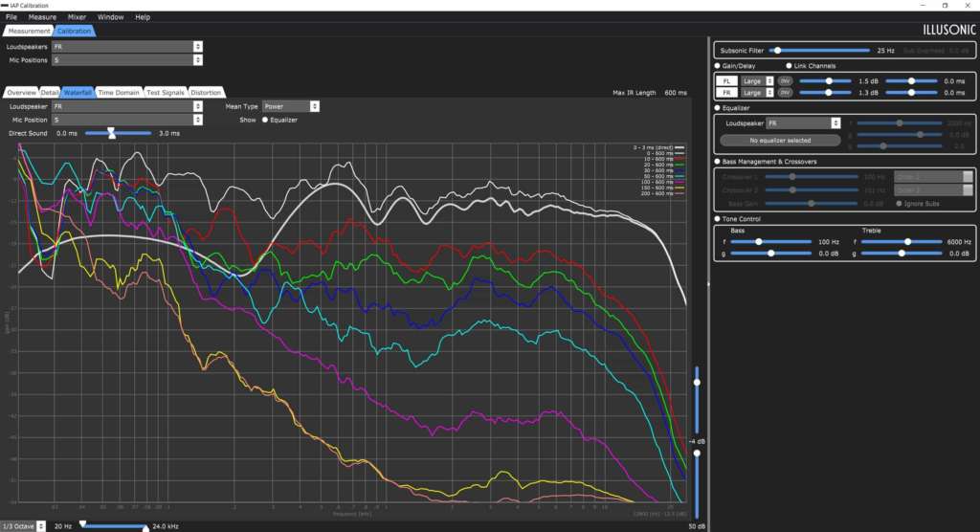The width and height of the screenshot is (980, 532).
Task: Expand the Equalizer Loudspeaker FR dropdown
Action: coord(803,123)
